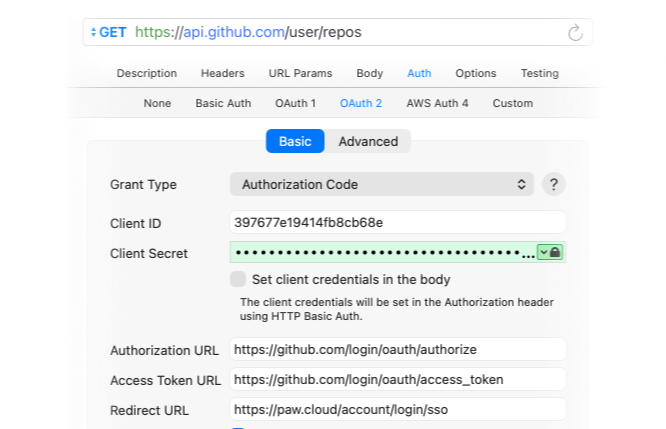Switch to Advanced OAuth settings
Screen dimensions: 666x429
(368, 141)
